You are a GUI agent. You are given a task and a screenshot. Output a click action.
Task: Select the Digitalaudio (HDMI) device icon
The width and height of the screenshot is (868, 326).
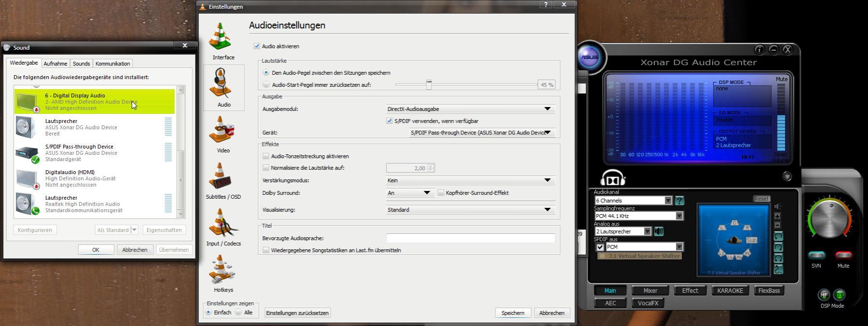(x=27, y=179)
